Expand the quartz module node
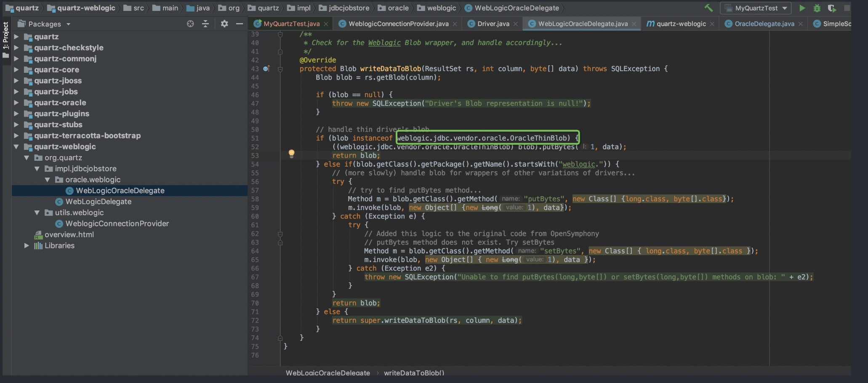Screen dimensions: 868x383 16,37
